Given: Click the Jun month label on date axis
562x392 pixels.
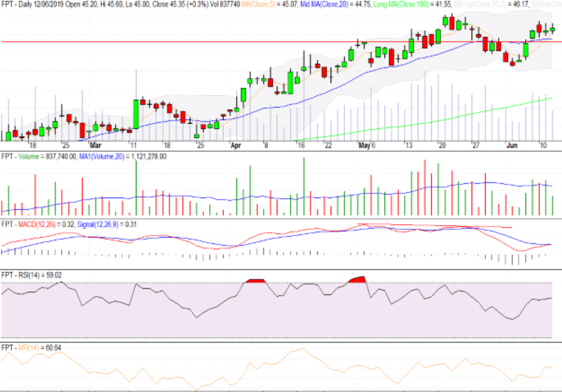Looking at the screenshot, I should pos(512,145).
